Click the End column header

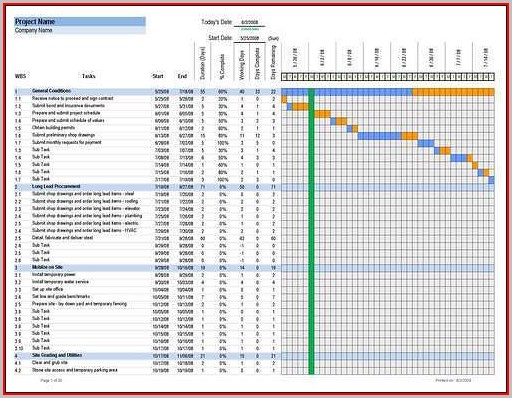182,76
